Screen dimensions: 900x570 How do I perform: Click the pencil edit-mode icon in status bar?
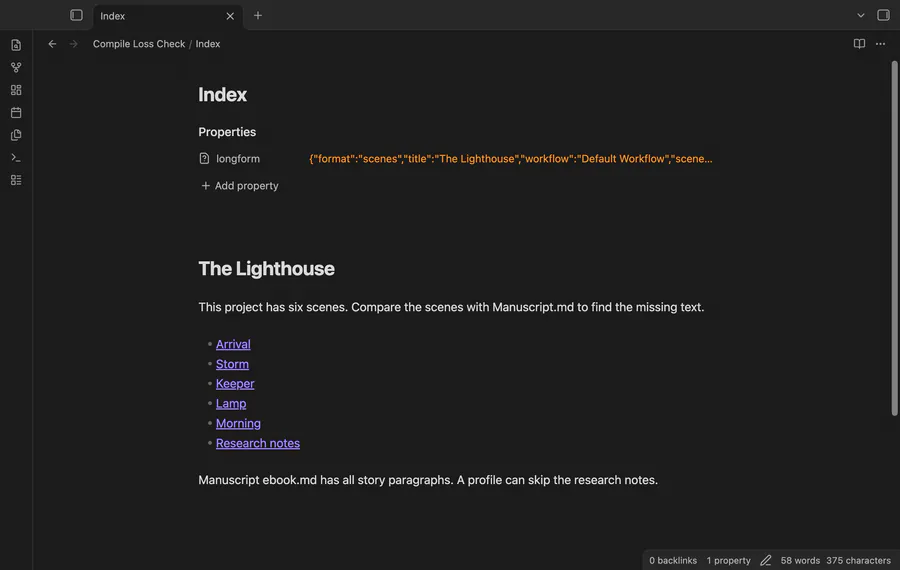766,560
